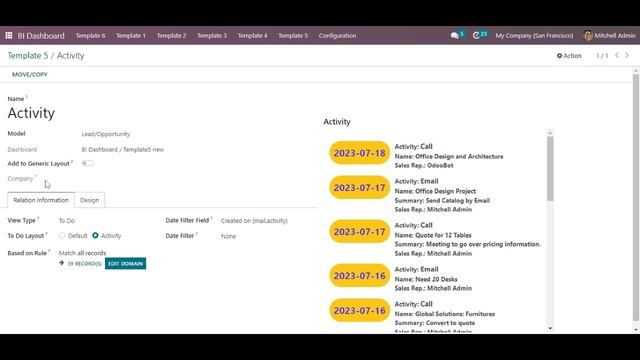Open Template 3 menu
Screen dimensions: 640x360
(212, 36)
